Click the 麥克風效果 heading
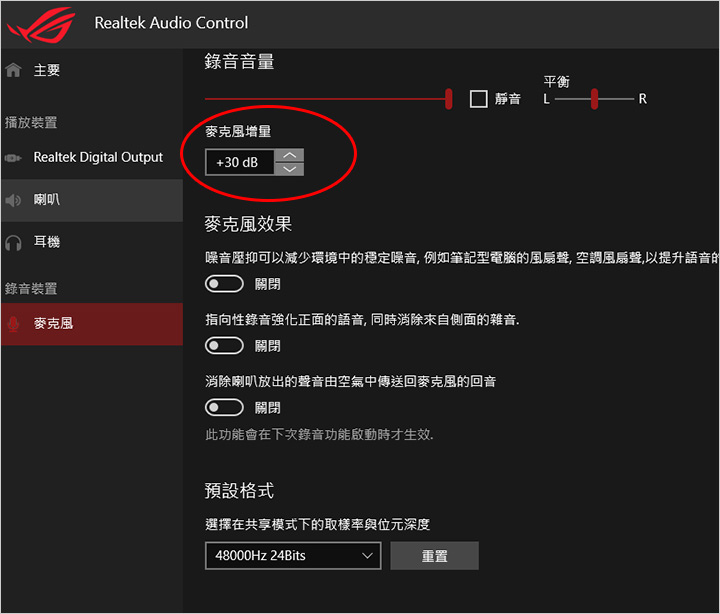 click(x=248, y=224)
